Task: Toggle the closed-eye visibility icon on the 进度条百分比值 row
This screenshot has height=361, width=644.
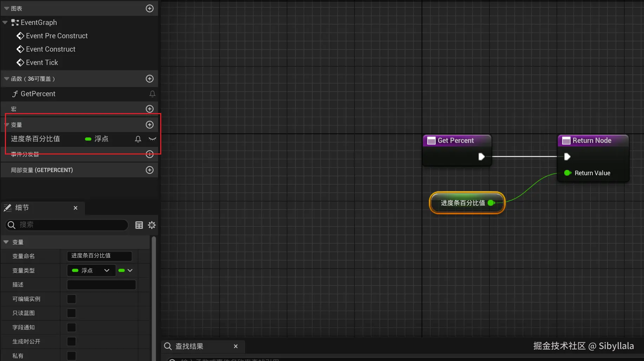Action: click(152, 139)
